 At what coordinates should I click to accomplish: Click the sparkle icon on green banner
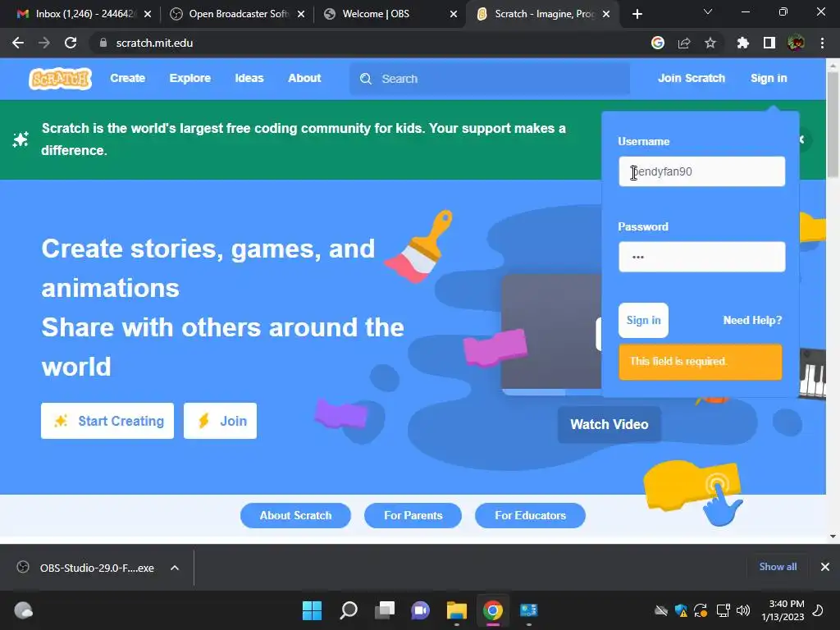coord(21,139)
